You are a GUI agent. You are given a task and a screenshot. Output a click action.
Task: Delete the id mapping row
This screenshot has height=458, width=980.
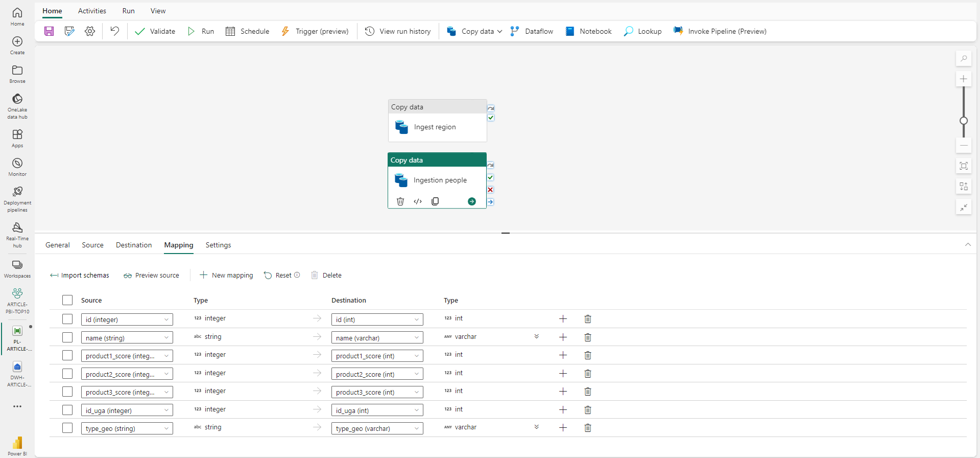[x=588, y=319]
